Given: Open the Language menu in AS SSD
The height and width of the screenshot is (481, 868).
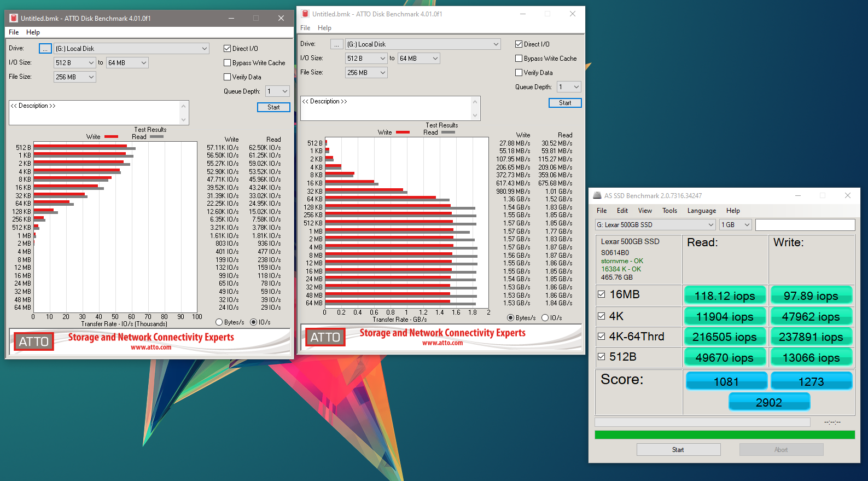Looking at the screenshot, I should click(702, 211).
